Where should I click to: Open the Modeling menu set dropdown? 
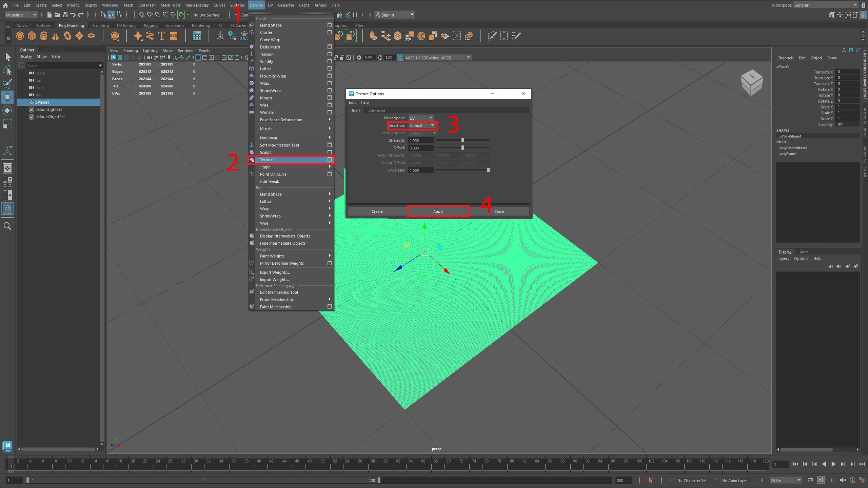pos(21,15)
